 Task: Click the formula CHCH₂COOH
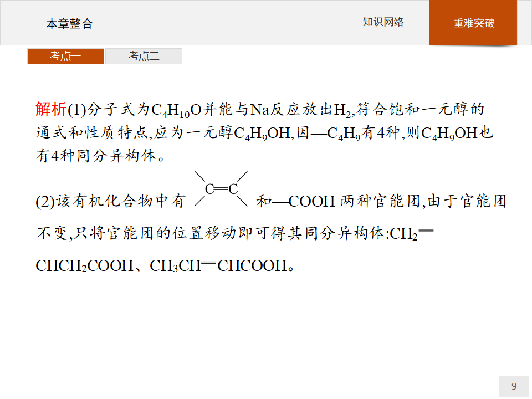coord(84,265)
